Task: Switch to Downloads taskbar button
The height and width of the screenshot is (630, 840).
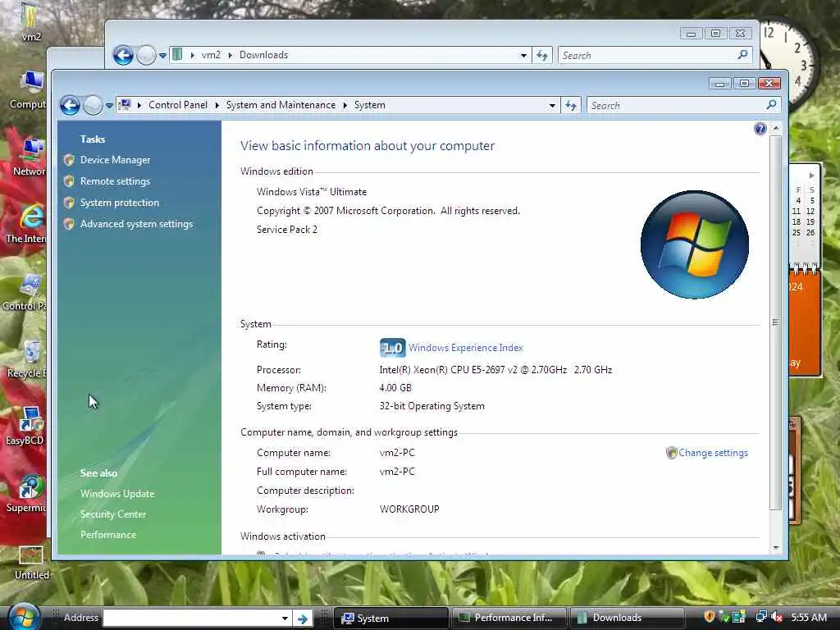Action: coord(627,618)
